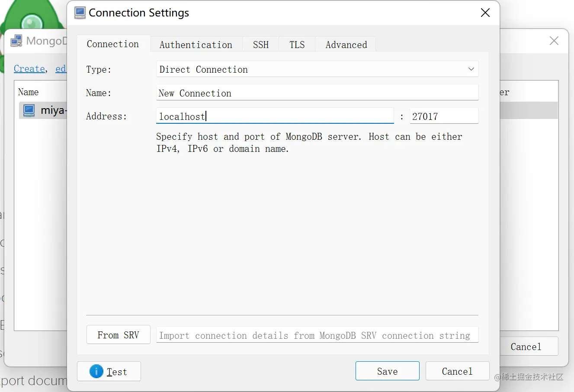Click the edit link in MongoDB Connections window

(x=61, y=69)
